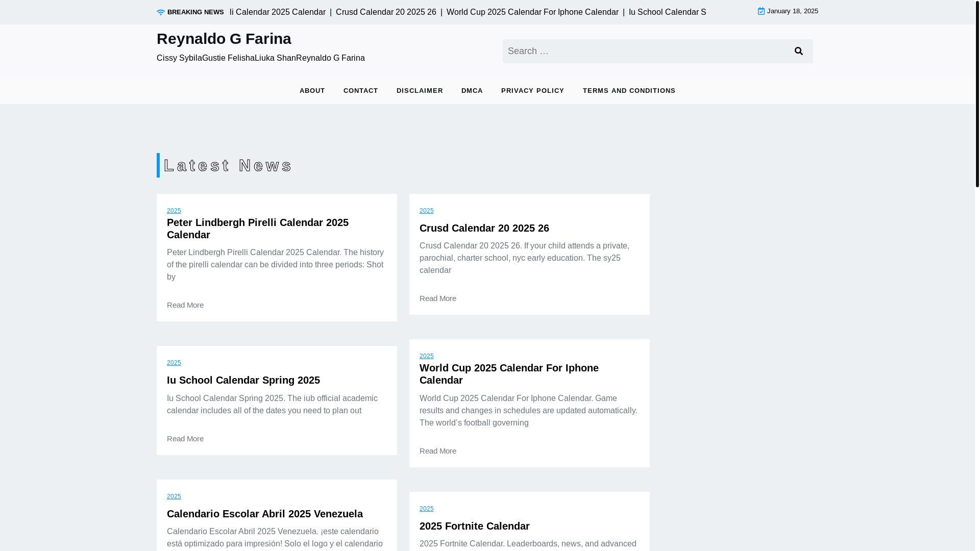Open Crusd Calendar 20 2025 26 article
The width and height of the screenshot is (980, 551).
tap(484, 228)
